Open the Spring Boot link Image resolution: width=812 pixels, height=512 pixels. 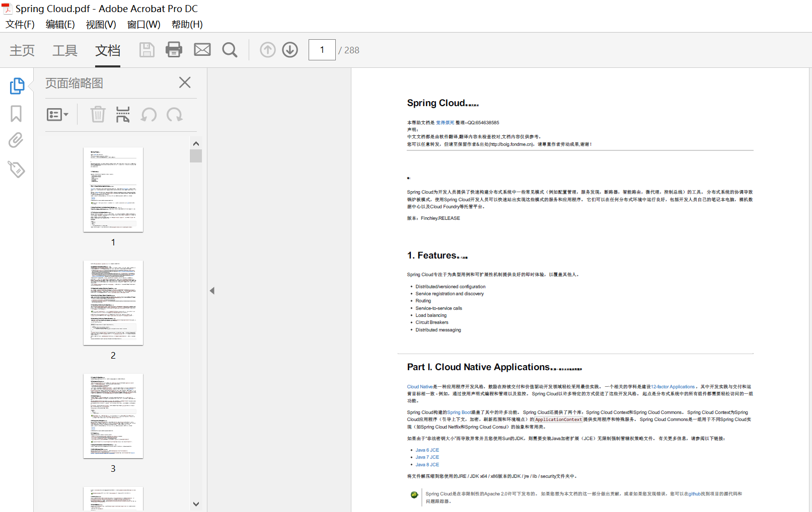tap(459, 412)
